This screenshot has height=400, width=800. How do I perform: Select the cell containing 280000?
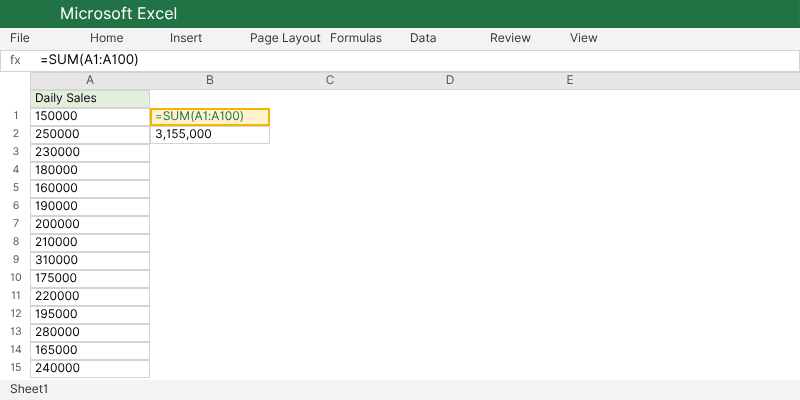pos(90,333)
